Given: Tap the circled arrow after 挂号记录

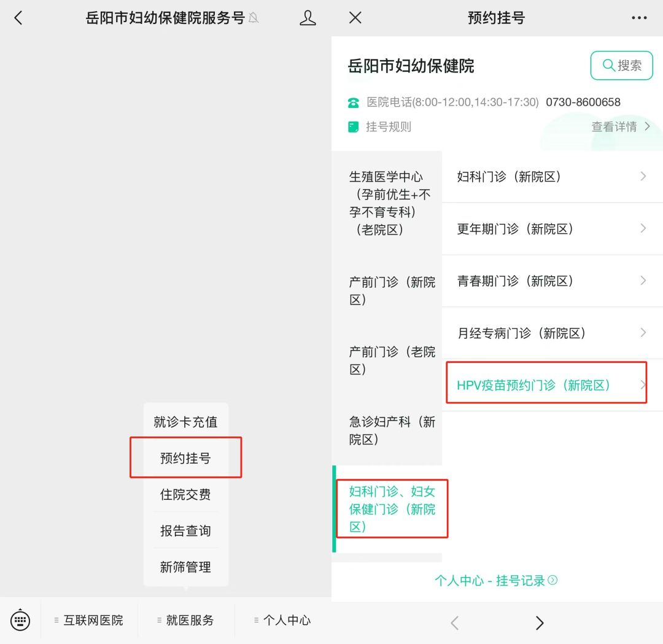Looking at the screenshot, I should pyautogui.click(x=552, y=580).
